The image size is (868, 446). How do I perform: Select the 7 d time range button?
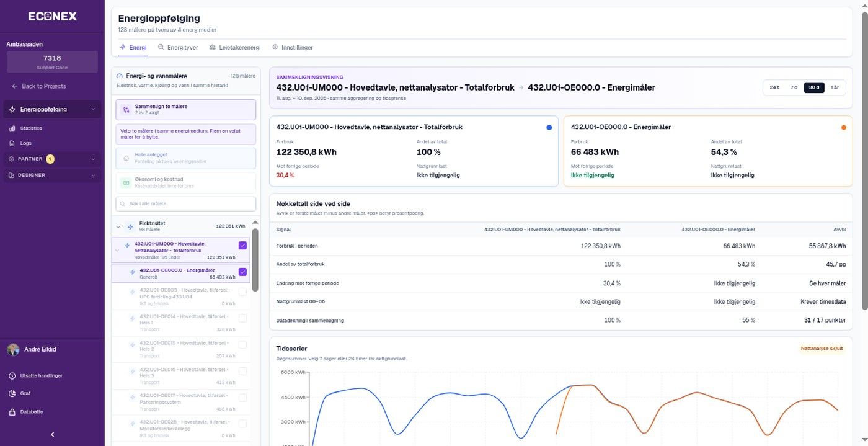[794, 87]
